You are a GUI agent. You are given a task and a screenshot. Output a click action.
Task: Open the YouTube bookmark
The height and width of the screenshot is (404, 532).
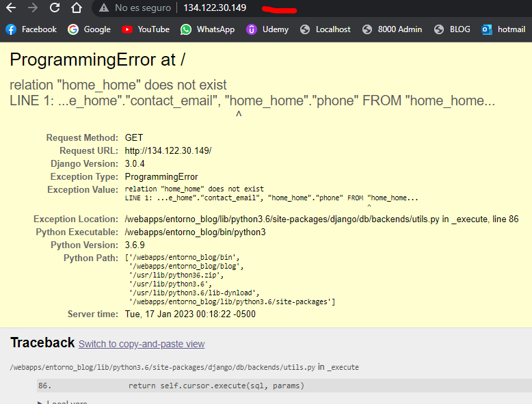[x=146, y=29]
